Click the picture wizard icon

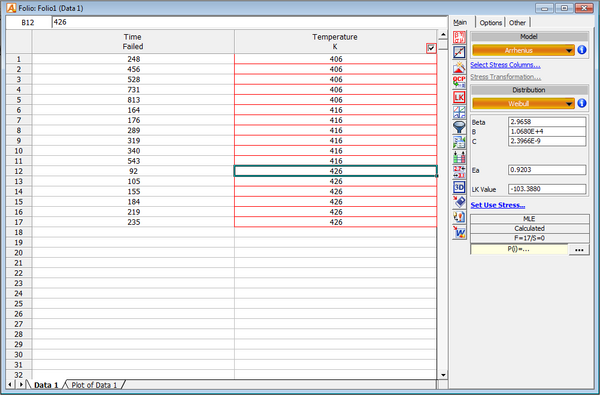tap(459, 67)
